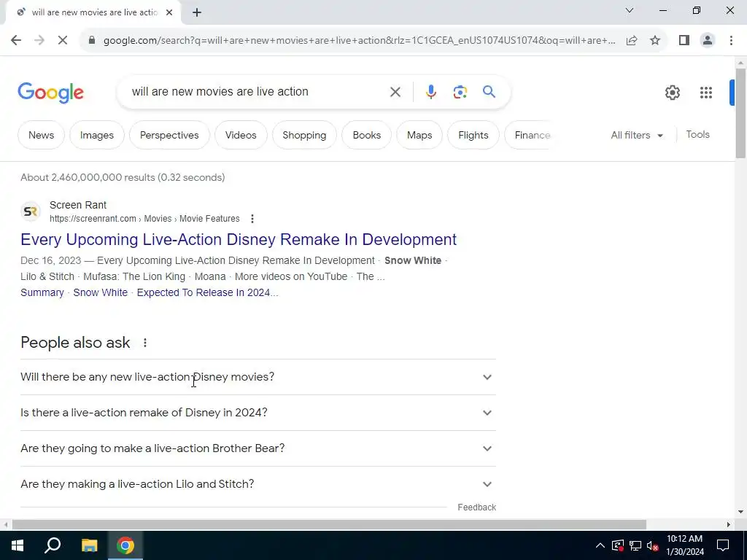This screenshot has height=560, width=747.
Task: Open search Tools
Action: coord(697,135)
